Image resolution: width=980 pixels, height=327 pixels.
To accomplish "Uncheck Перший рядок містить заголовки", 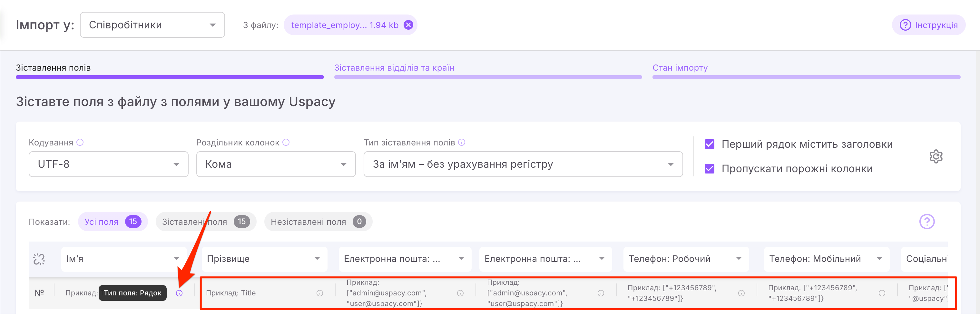I will [709, 144].
